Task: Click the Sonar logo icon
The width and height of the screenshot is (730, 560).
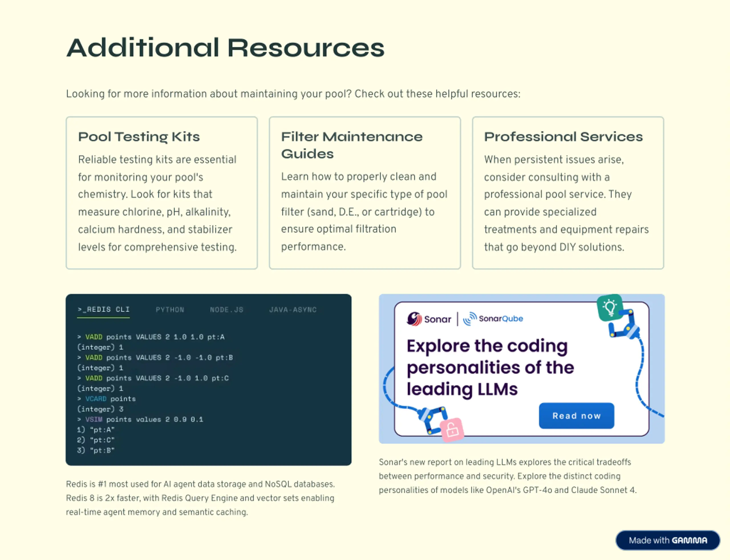Action: point(414,319)
